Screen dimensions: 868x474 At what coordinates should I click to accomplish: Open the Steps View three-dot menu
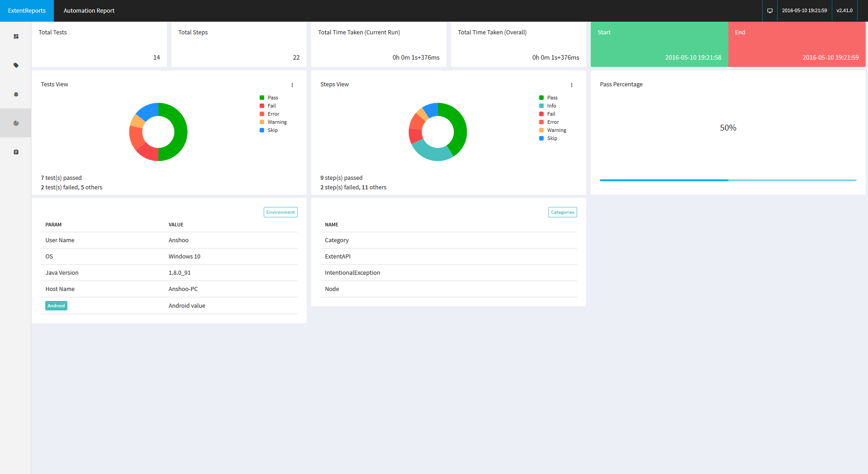click(x=572, y=85)
